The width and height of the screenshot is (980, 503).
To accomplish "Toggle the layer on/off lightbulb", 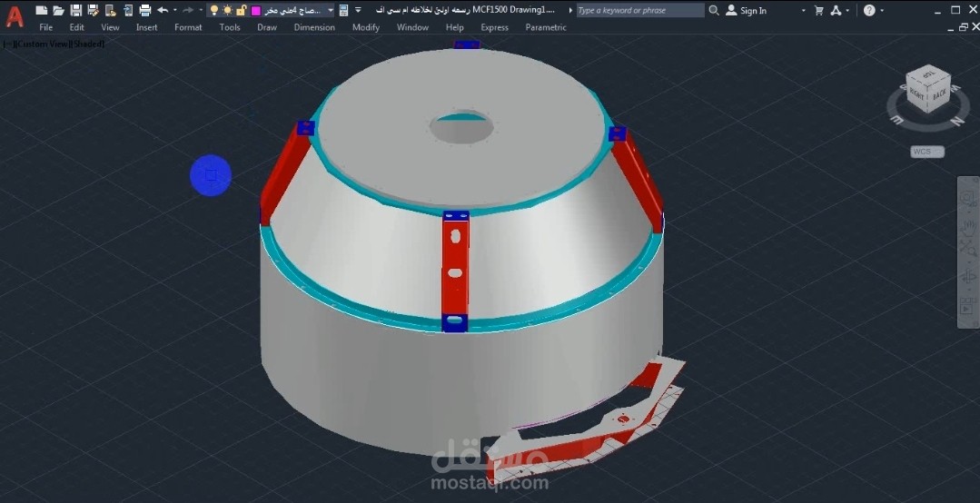I will click(x=213, y=10).
